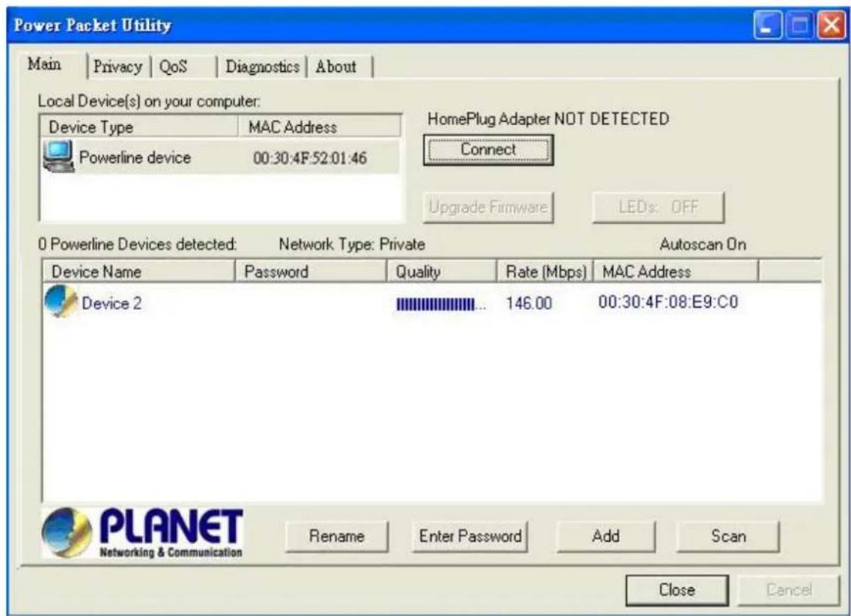Screen dimensions: 851x616
Task: Sort by Quality column header
Action: [x=442, y=272]
